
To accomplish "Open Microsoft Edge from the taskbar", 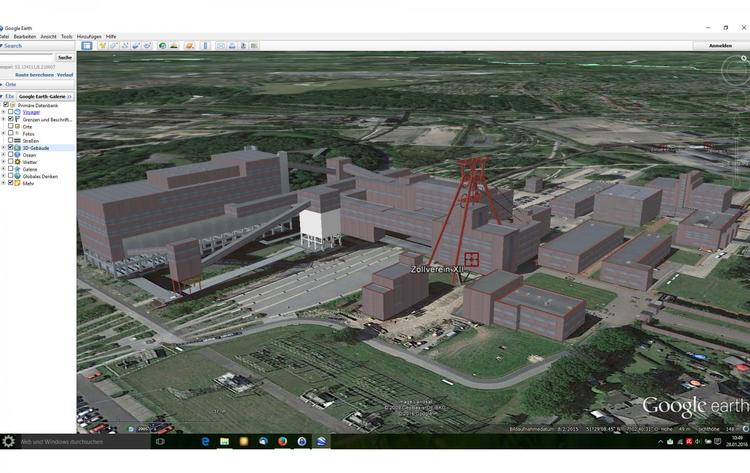I will coord(205,441).
